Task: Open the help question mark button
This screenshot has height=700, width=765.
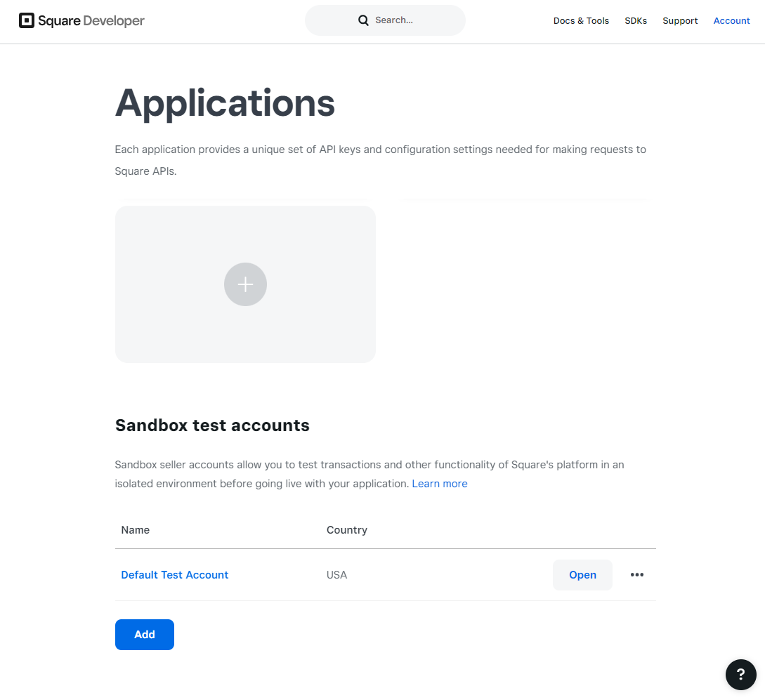Action: click(x=740, y=675)
